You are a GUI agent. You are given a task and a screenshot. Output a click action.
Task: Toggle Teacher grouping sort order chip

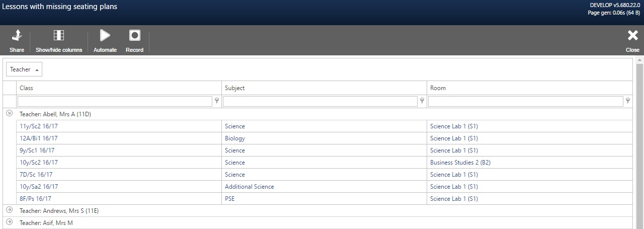pos(24,69)
